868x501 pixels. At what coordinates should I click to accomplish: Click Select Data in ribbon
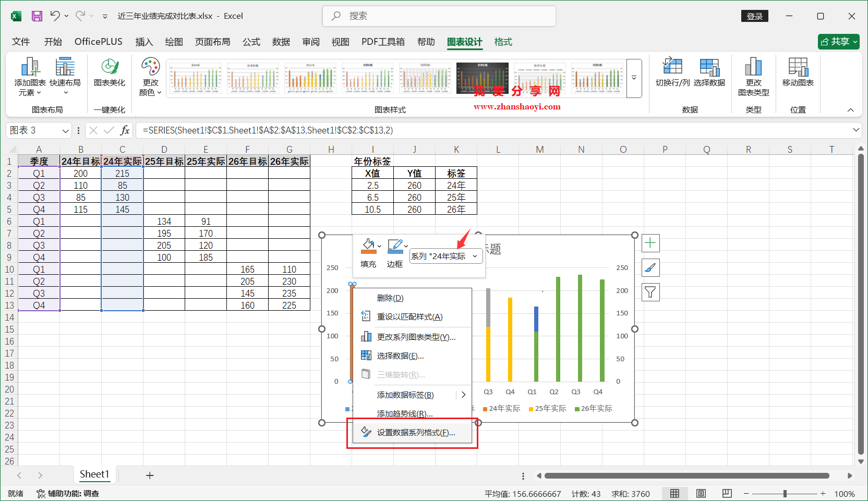click(x=709, y=73)
